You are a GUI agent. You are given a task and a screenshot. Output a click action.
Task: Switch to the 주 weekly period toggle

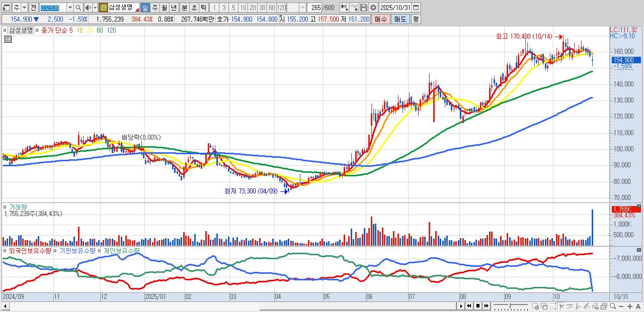click(154, 8)
